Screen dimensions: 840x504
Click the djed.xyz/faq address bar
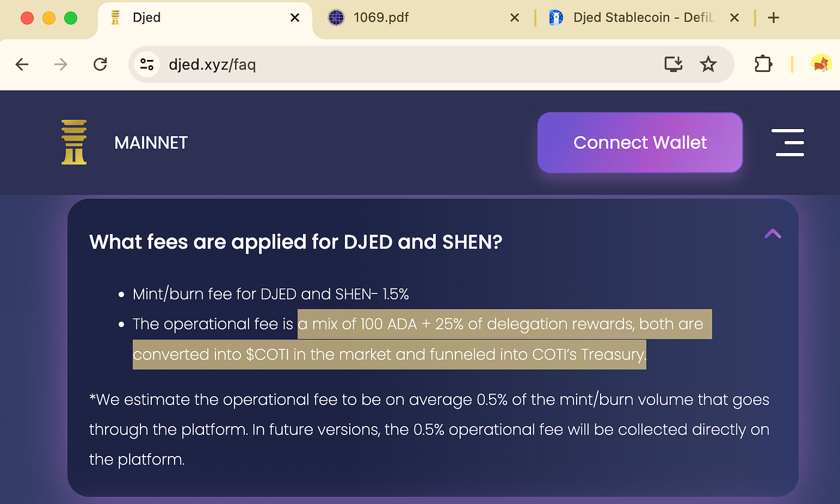390,64
